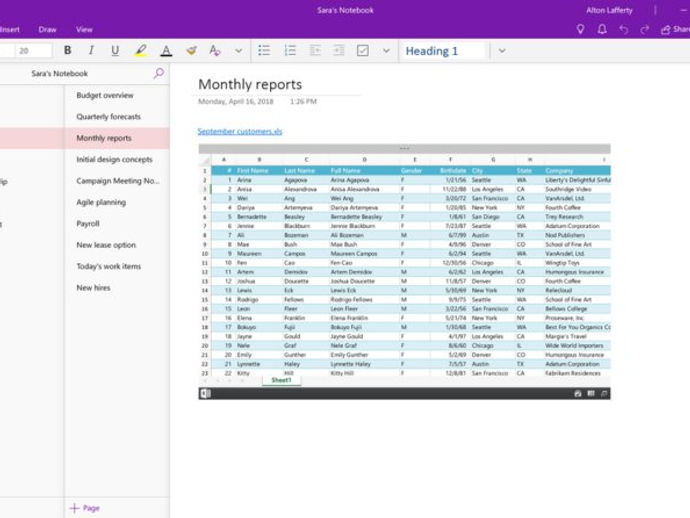The height and width of the screenshot is (518, 690).
Task: Toggle italic formatting
Action: pyautogui.click(x=91, y=51)
